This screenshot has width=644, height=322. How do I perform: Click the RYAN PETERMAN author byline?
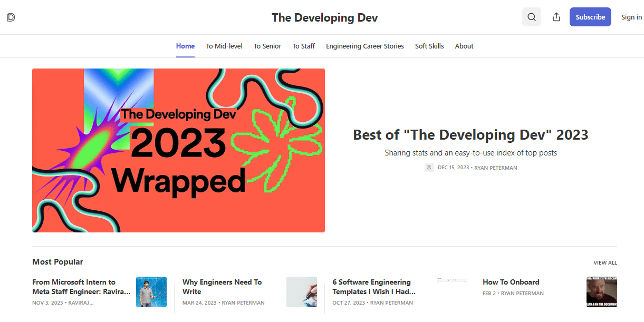(x=495, y=168)
